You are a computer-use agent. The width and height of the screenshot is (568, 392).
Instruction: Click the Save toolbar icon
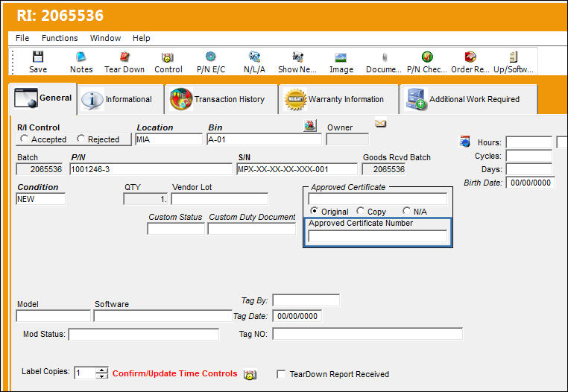tap(38, 57)
